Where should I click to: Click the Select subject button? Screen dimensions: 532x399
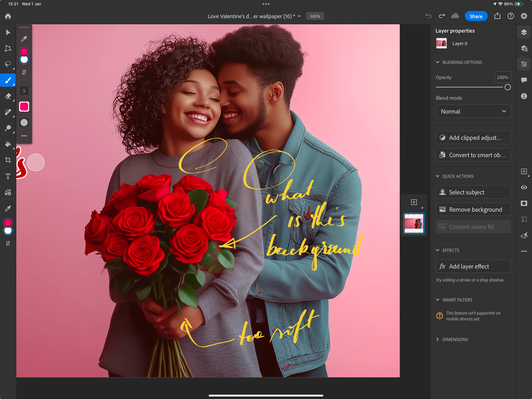click(x=473, y=192)
